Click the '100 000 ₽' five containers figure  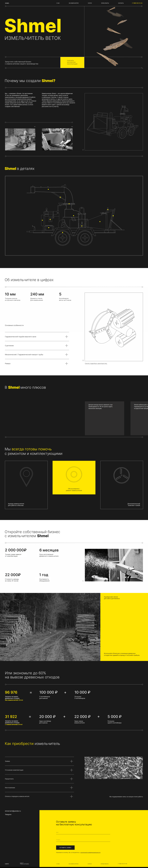pos(48,692)
